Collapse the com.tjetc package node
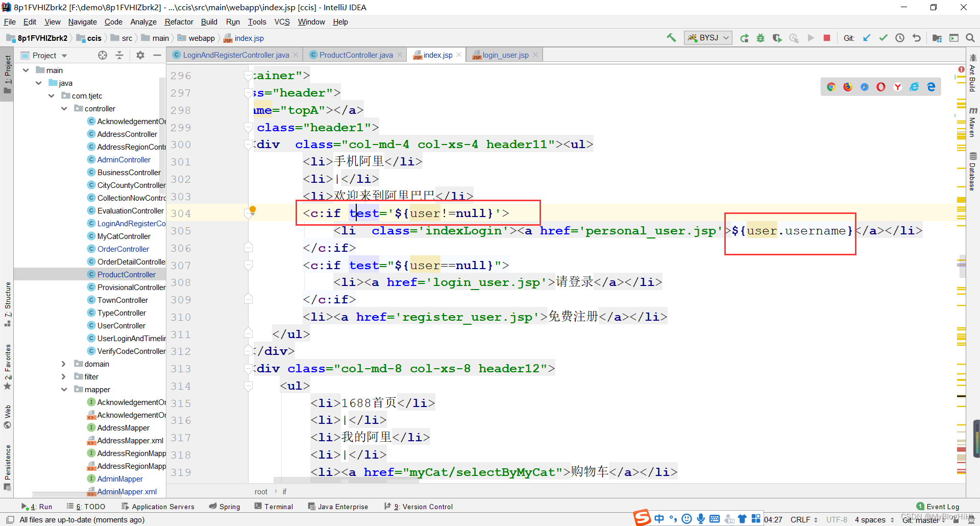This screenshot has width=980, height=526. pyautogui.click(x=52, y=96)
